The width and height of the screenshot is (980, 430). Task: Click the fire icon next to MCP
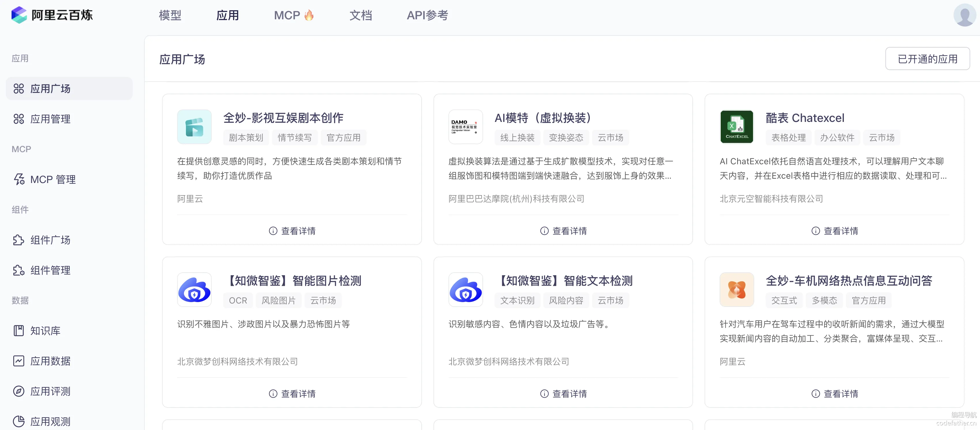point(309,15)
